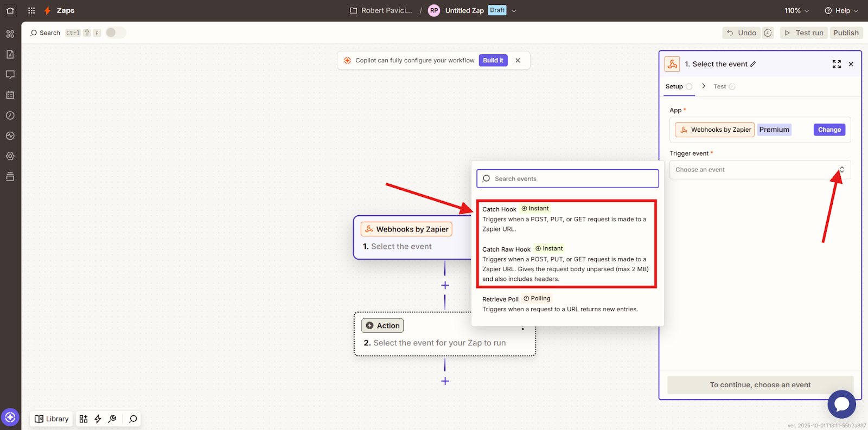Toggle the switch next to Search
Screen dimensions: 868x430
pyautogui.click(x=116, y=33)
